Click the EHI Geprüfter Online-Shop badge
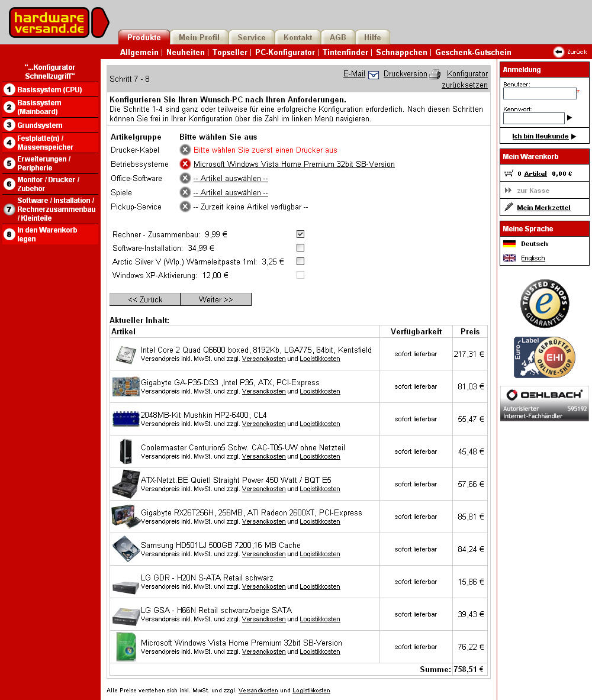592x700 pixels. click(x=544, y=357)
